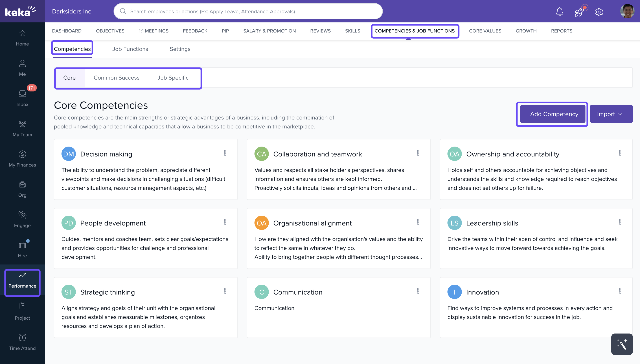Image resolution: width=640 pixels, height=364 pixels.
Task: Click the rocket icon in header
Action: (579, 11)
